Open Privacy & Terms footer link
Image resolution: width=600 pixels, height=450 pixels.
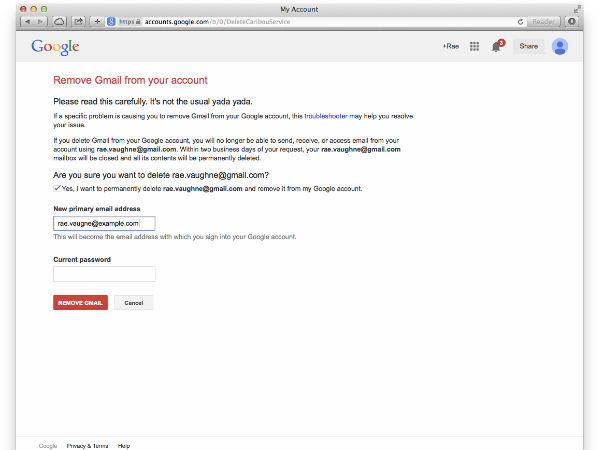87,445
